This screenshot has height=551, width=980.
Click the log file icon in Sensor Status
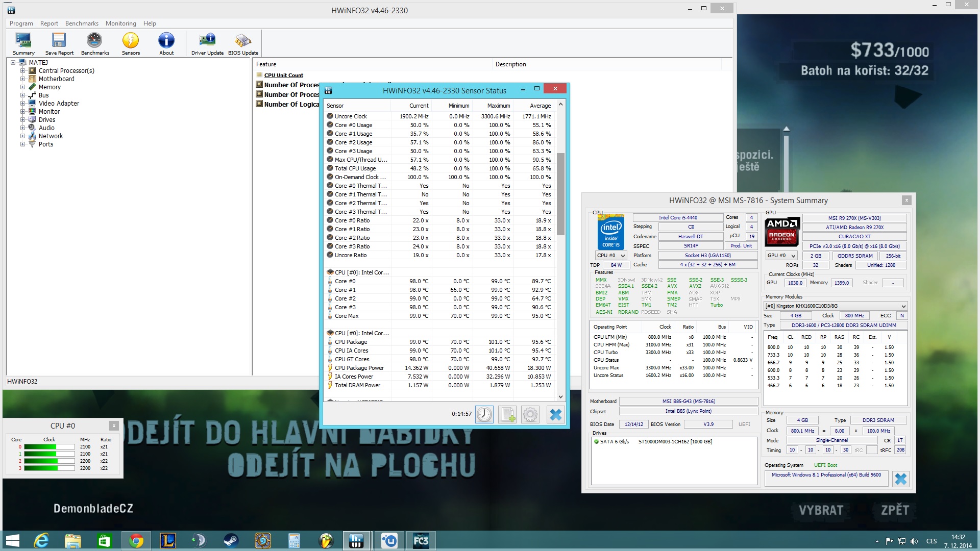(507, 414)
